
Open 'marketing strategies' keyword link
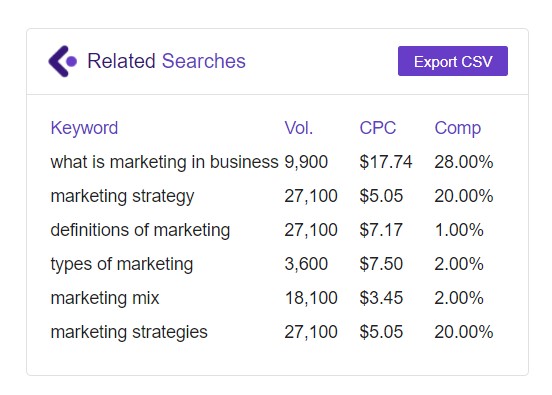coord(129,332)
